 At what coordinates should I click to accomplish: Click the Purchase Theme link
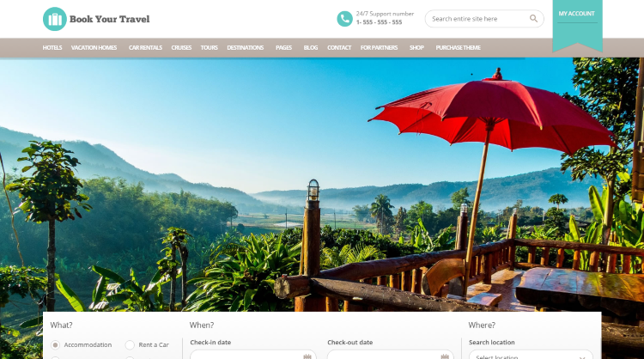pyautogui.click(x=458, y=47)
